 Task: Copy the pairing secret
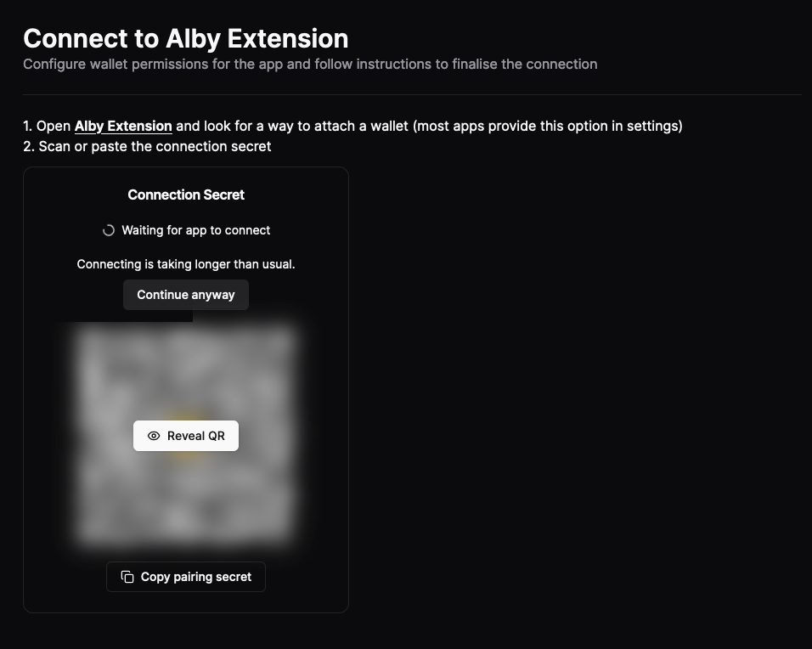click(186, 576)
